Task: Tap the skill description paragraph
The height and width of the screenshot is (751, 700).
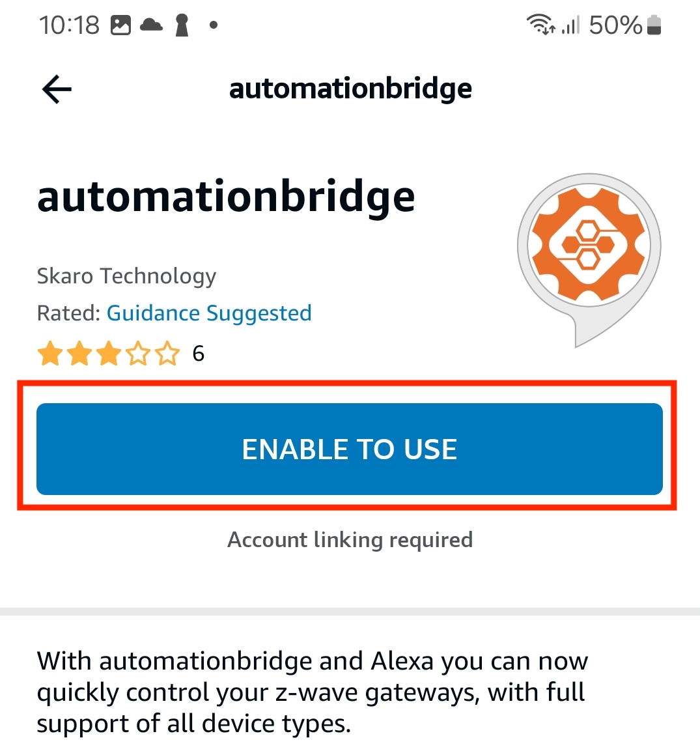Action: click(313, 692)
